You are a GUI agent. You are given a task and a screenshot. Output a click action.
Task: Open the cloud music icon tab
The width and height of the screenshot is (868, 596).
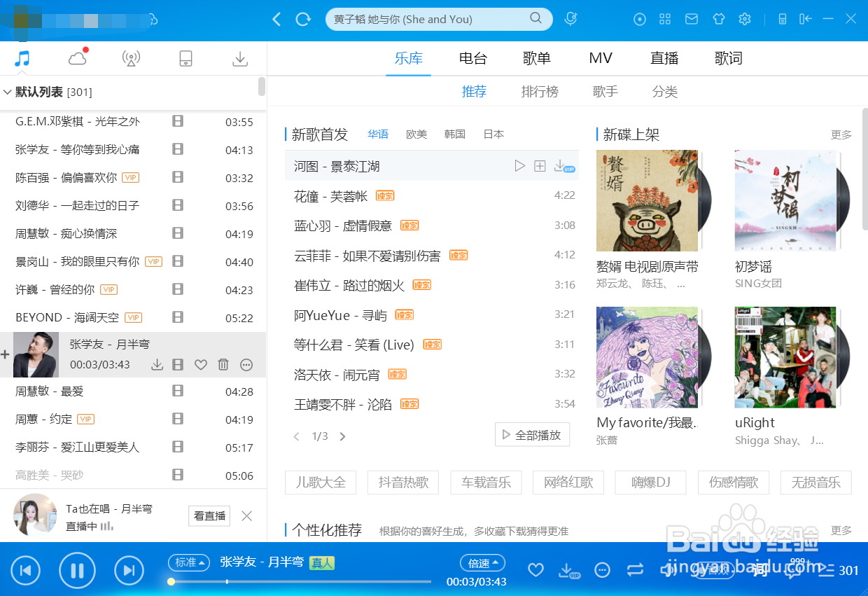pos(78,58)
